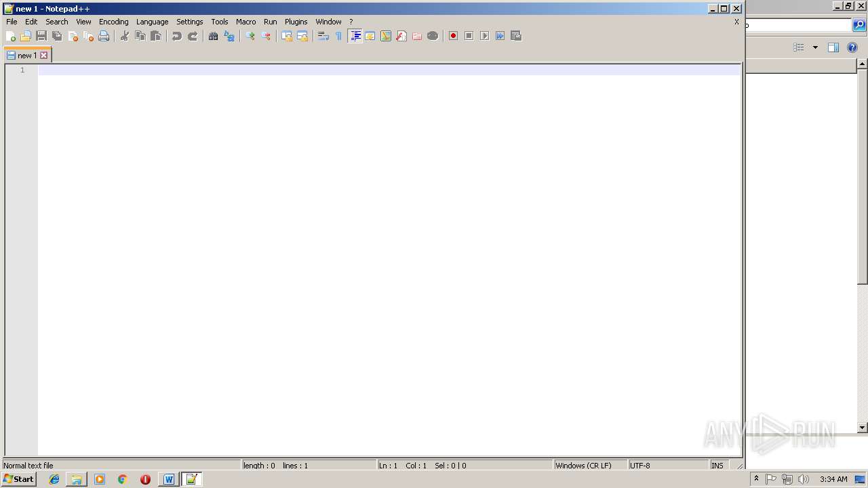Run macro multiple times icon
868x488 pixels.
[x=500, y=36]
